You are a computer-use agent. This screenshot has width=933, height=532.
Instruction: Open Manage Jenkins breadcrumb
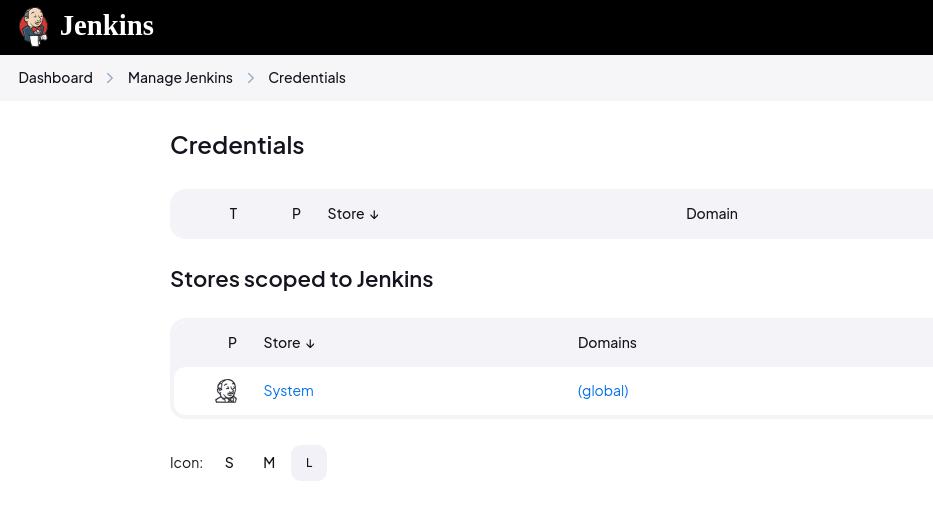180,78
